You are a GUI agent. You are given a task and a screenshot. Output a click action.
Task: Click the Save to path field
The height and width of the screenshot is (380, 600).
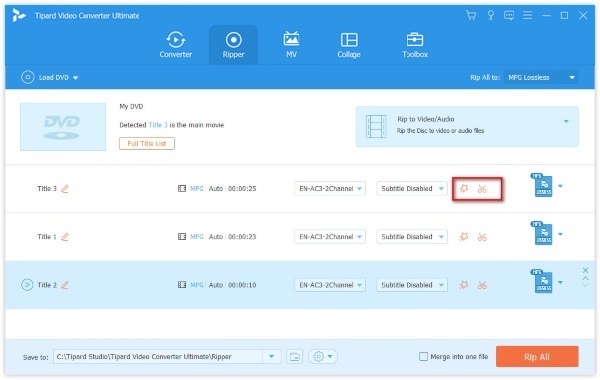pos(158,357)
